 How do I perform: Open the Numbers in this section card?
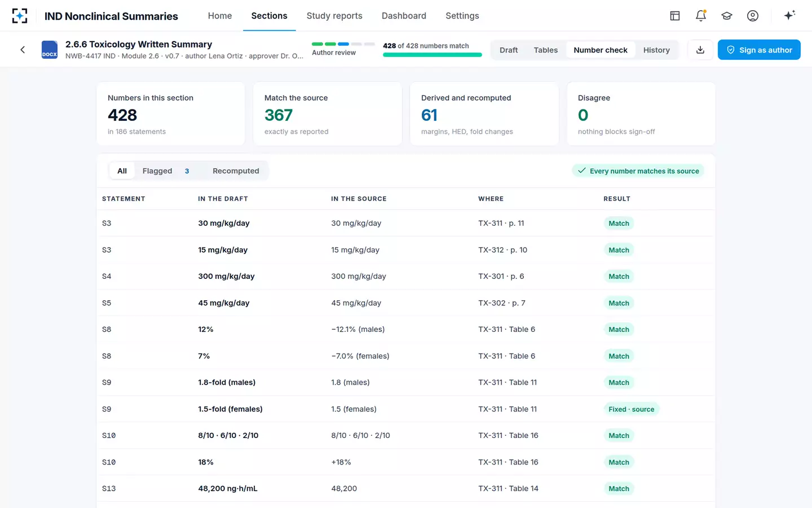pyautogui.click(x=171, y=113)
